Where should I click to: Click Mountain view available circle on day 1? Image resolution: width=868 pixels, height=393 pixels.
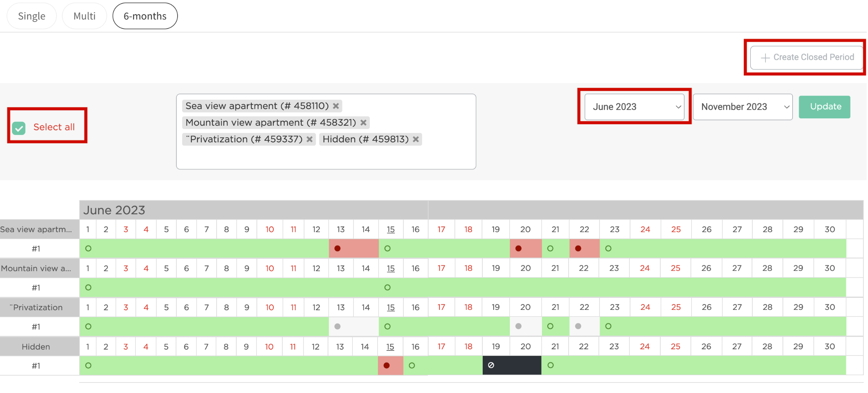pyautogui.click(x=88, y=287)
